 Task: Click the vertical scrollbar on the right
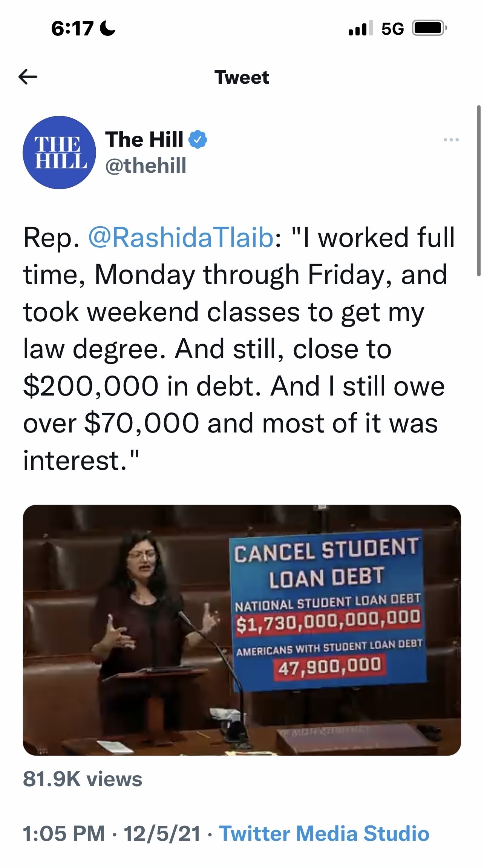click(x=478, y=191)
